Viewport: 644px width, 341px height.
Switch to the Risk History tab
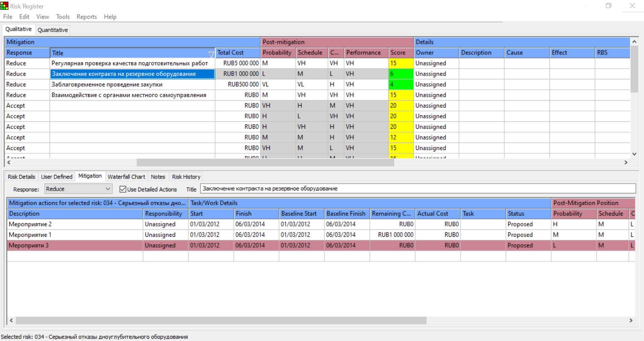pyautogui.click(x=186, y=177)
